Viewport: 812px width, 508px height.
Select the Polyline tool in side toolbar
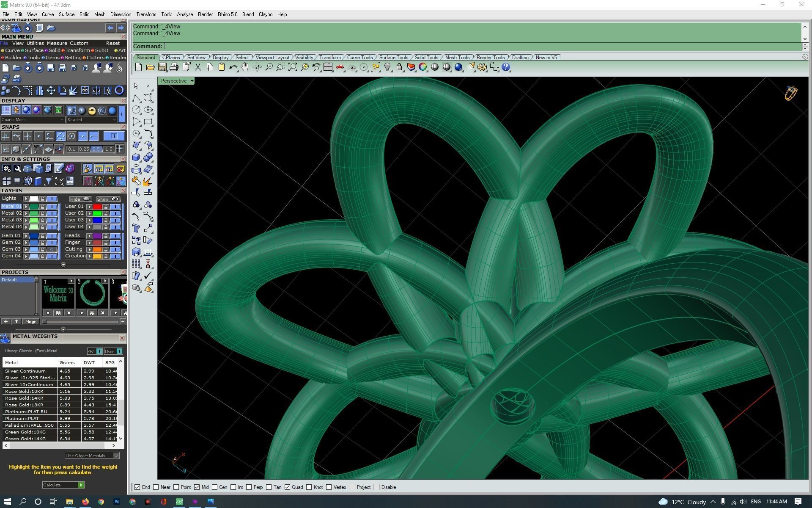coord(136,98)
